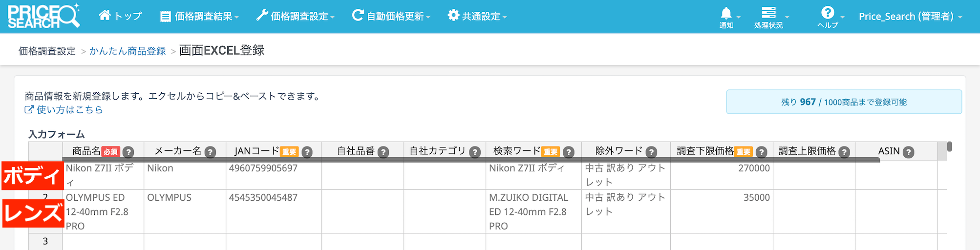Expand the 価格調査結果 menu
The height and width of the screenshot is (250, 980).
pos(200,17)
